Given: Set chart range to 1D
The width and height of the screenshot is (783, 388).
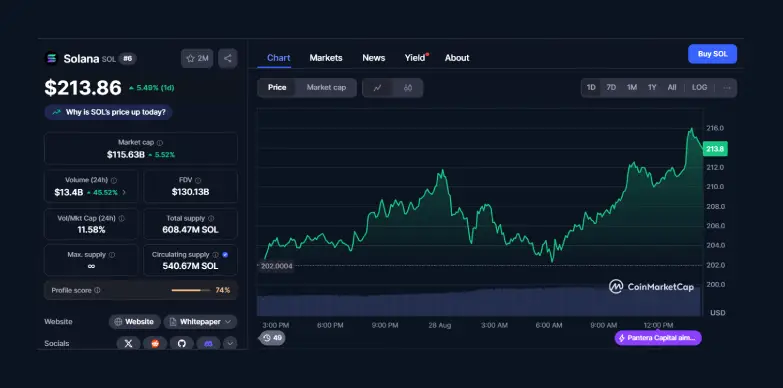Looking at the screenshot, I should (591, 87).
